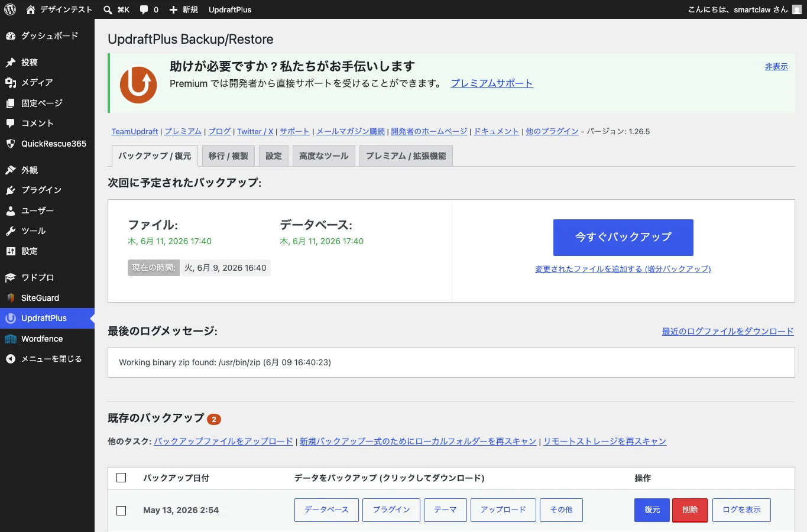807x532 pixels.
Task: Download the テーマ backup
Action: (445, 510)
